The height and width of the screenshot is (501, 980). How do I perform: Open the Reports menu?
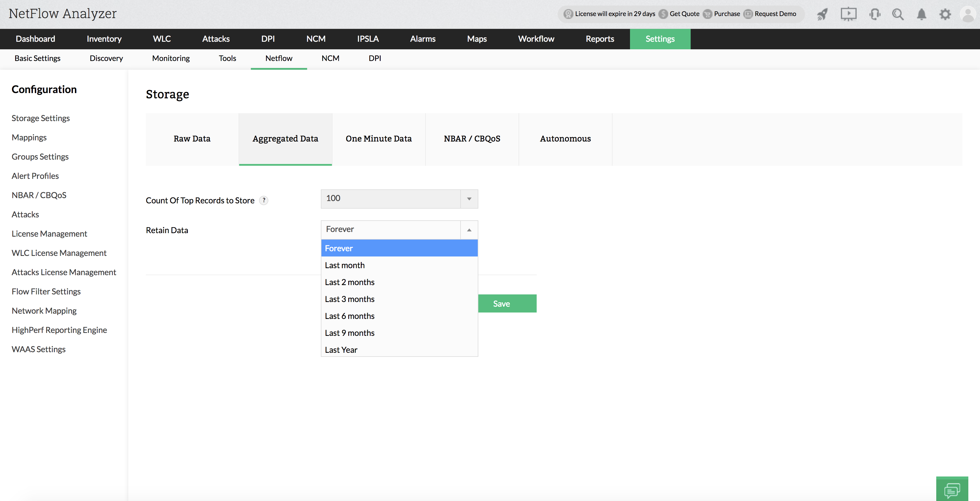[x=600, y=39]
